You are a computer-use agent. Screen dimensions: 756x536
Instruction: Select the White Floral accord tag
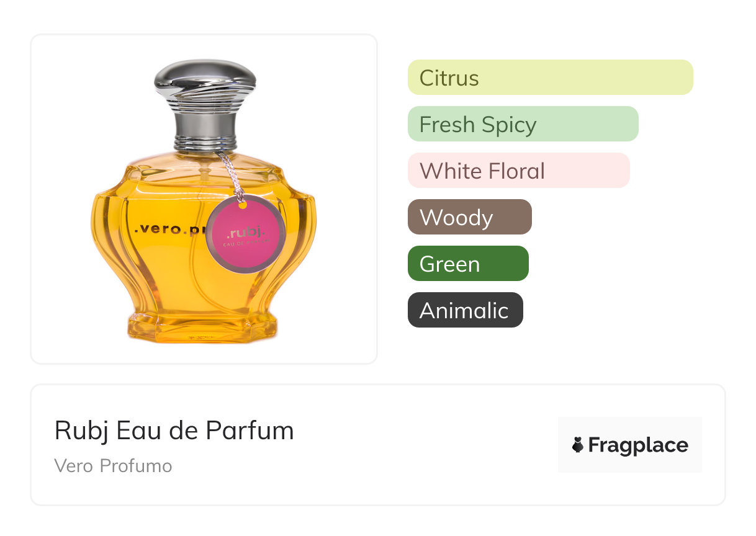click(x=518, y=171)
